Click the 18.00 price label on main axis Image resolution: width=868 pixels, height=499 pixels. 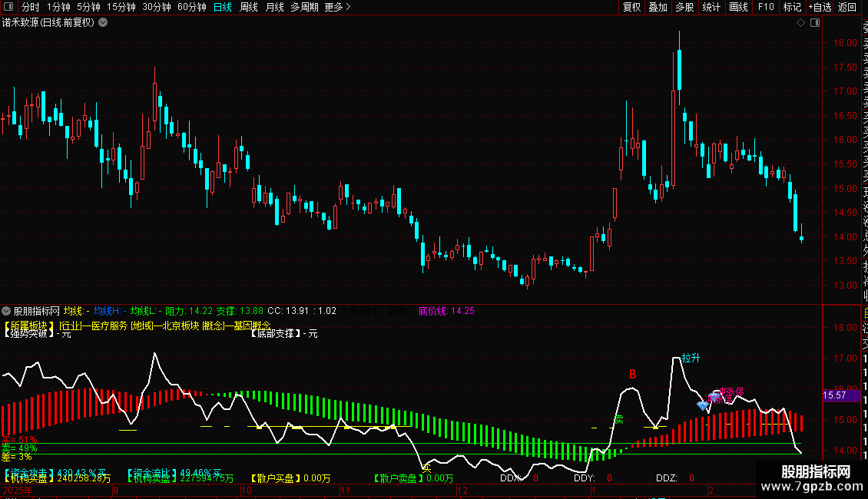click(x=845, y=42)
